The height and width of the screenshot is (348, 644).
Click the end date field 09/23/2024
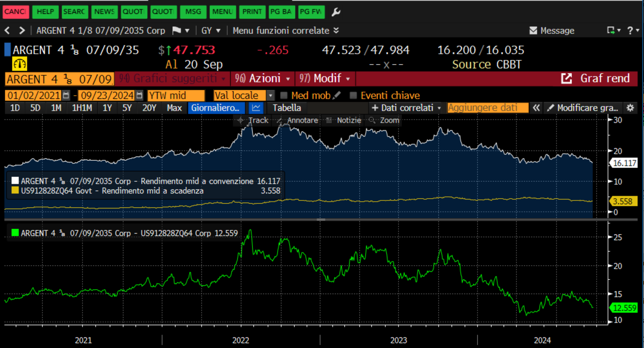107,95
